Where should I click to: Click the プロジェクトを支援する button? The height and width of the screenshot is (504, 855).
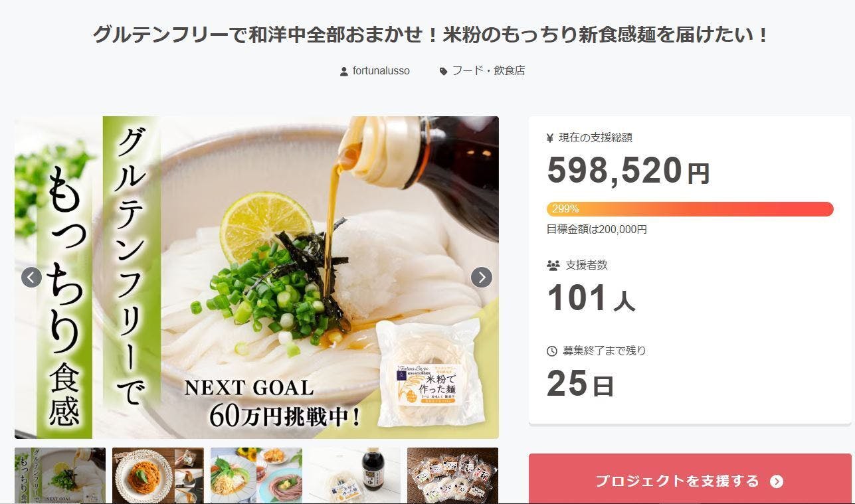click(690, 479)
